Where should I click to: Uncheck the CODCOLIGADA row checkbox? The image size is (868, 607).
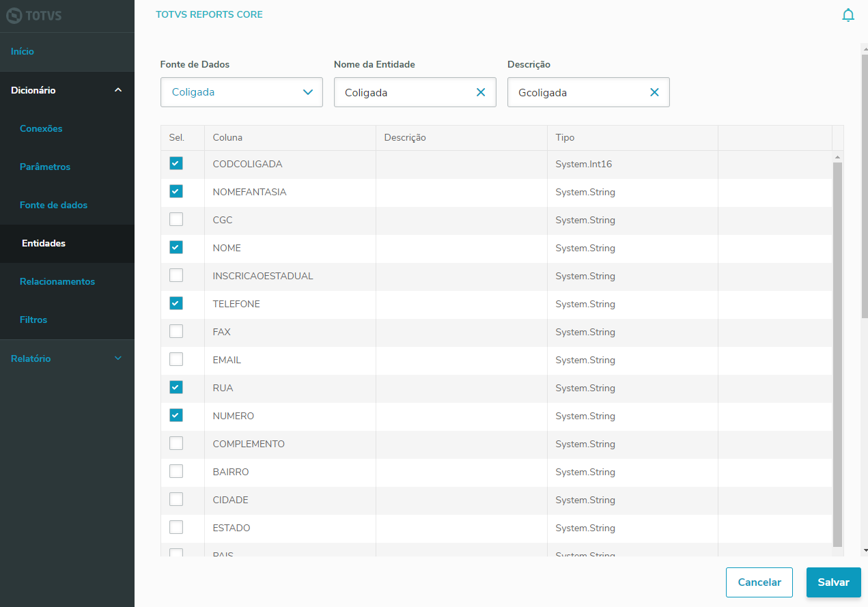point(176,164)
